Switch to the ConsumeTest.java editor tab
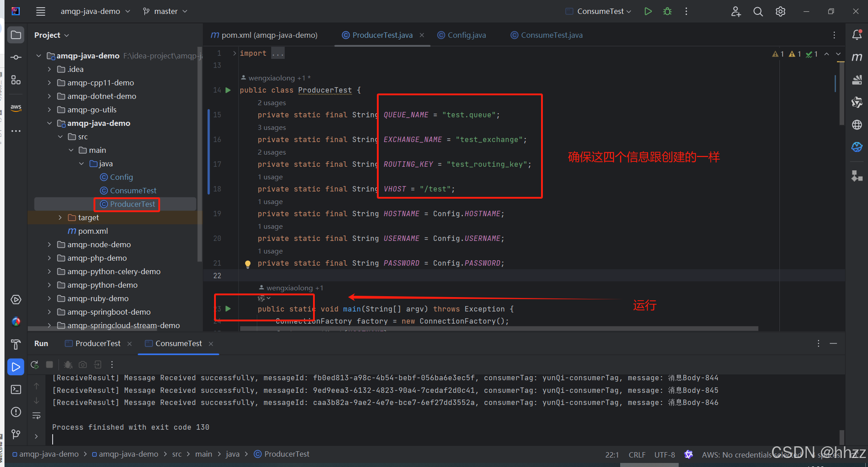868x467 pixels. 547,35
